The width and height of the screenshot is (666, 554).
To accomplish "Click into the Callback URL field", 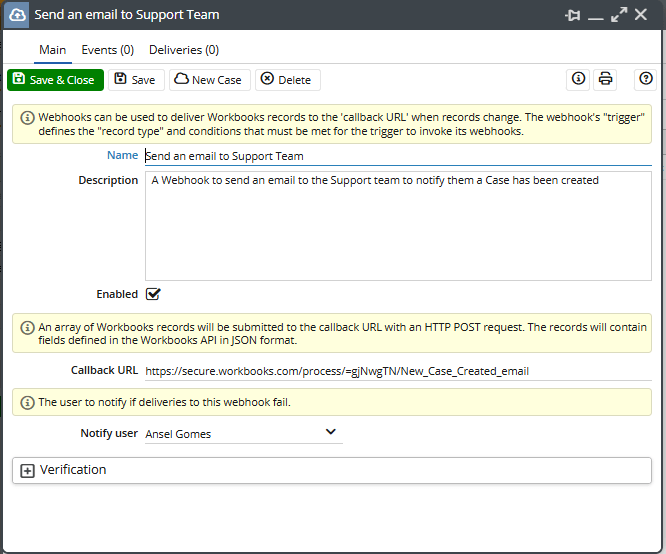I will coord(397,371).
